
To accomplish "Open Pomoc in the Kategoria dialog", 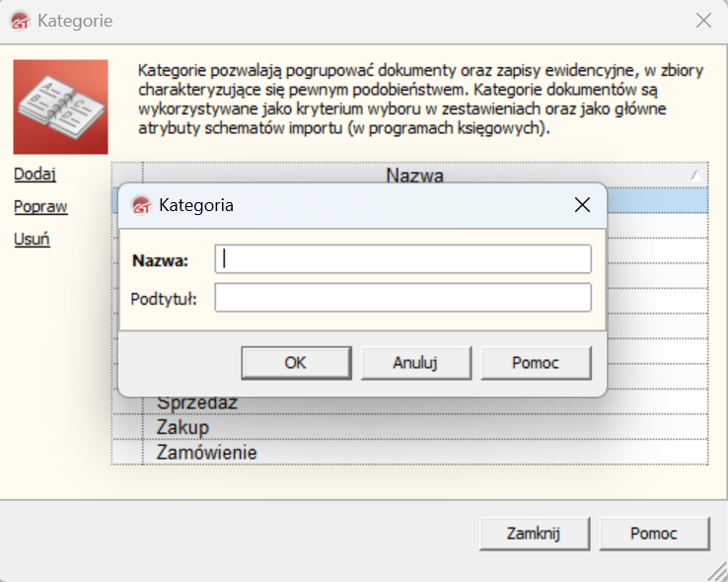I will pyautogui.click(x=536, y=363).
